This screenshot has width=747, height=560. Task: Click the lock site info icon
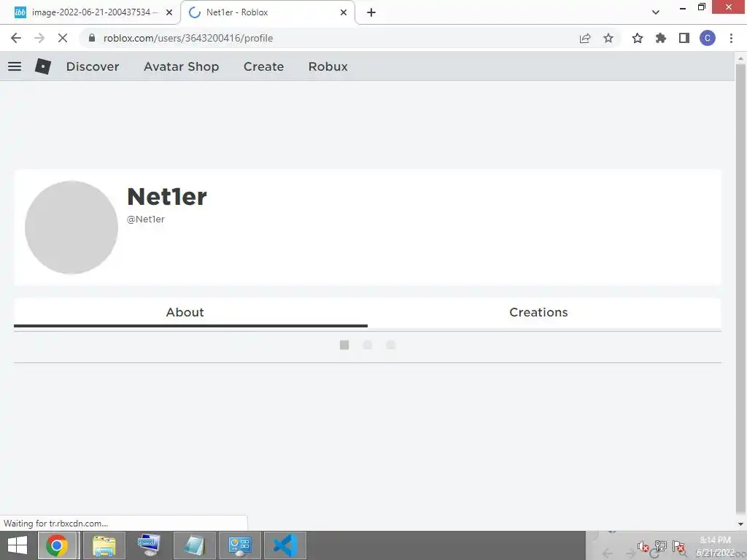coord(92,38)
